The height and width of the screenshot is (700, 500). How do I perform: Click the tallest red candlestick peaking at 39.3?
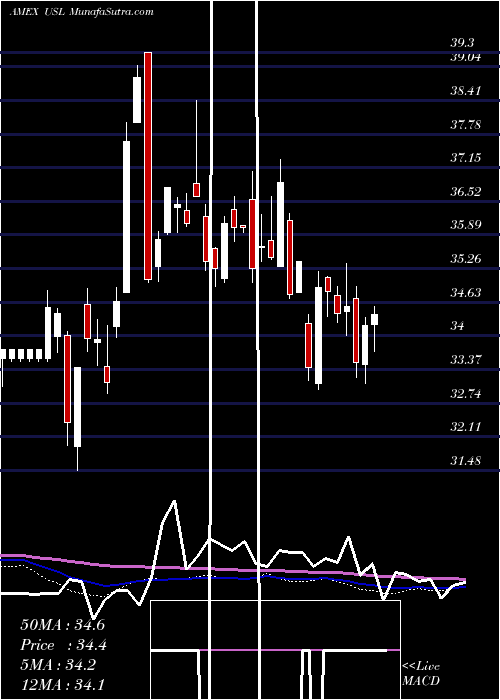point(148,167)
